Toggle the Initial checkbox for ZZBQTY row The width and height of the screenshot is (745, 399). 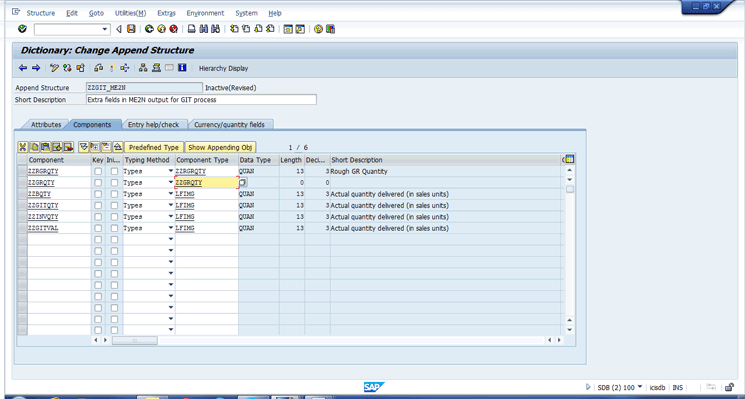click(114, 194)
